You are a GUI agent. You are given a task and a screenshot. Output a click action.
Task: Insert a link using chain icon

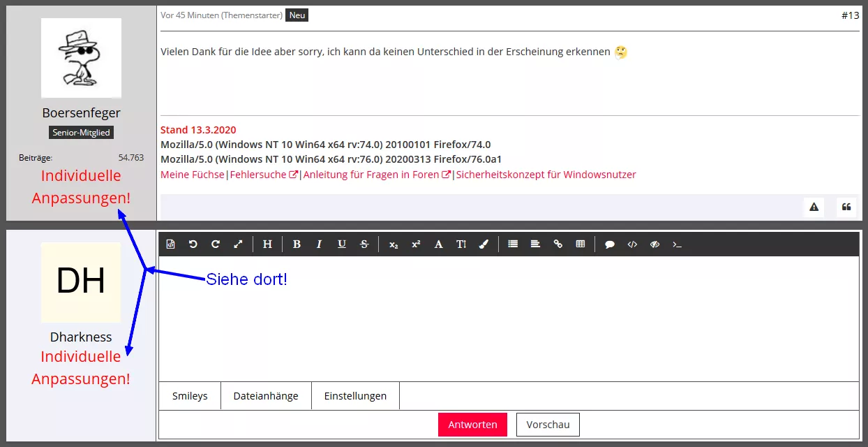pos(558,244)
